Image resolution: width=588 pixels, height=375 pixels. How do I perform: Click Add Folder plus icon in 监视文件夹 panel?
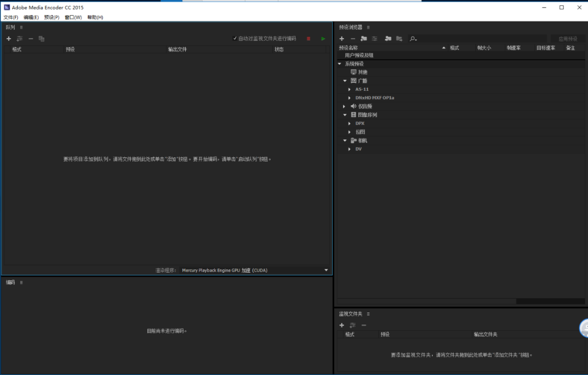pos(341,325)
